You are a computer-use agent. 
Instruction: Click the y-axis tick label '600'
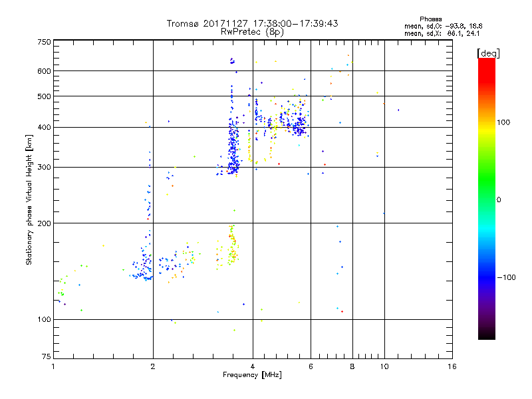(44, 71)
